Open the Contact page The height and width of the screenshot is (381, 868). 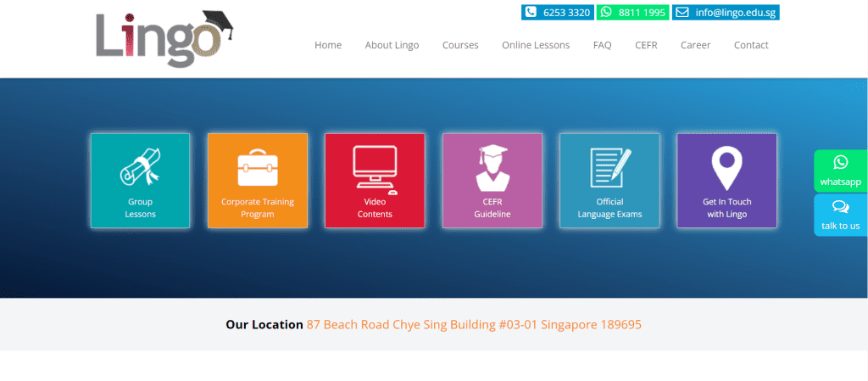[x=751, y=46]
